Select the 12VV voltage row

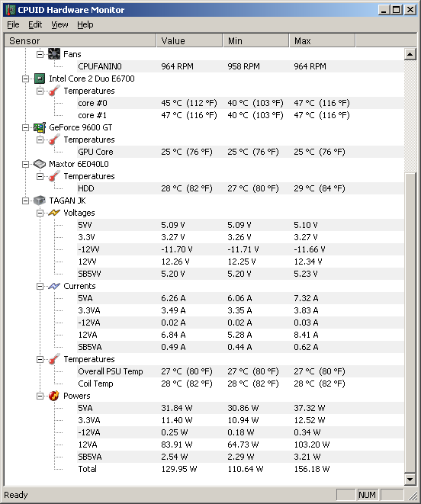coord(240,262)
